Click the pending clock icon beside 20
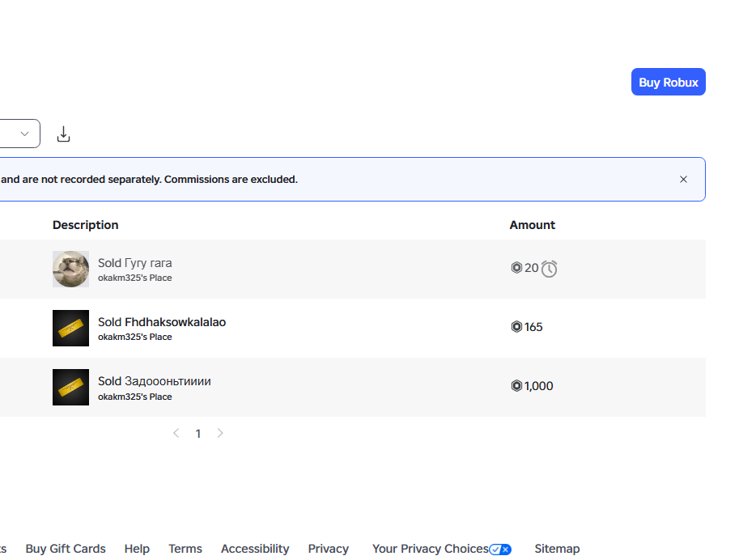Screen dimensions: 756x556 coord(549,269)
